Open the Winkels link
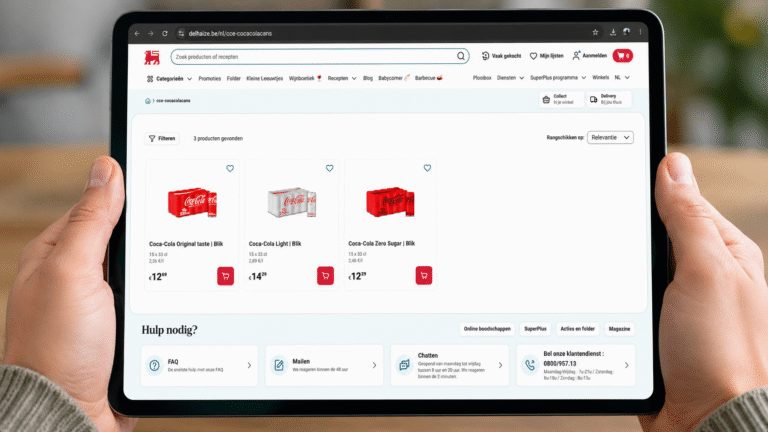The height and width of the screenshot is (432, 768). click(600, 77)
